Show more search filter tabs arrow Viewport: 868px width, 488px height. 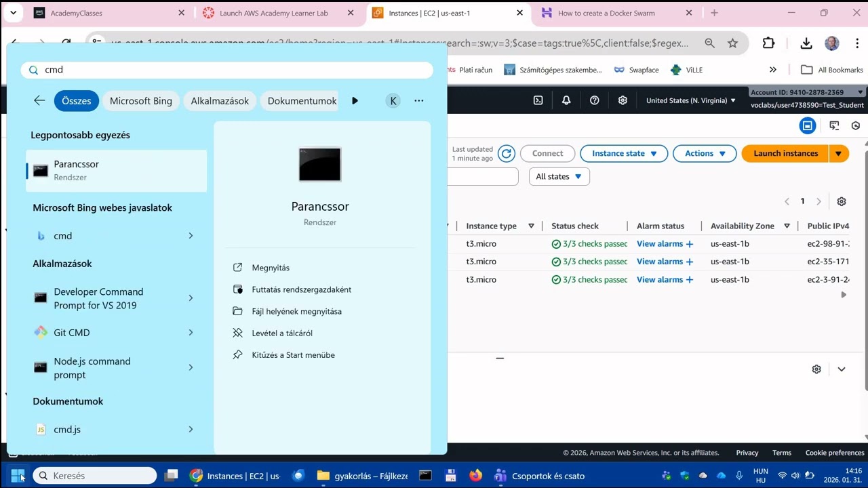[x=355, y=101]
